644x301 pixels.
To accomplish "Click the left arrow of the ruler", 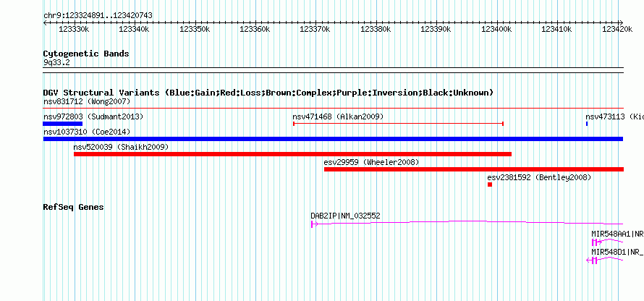I will 45,22.
